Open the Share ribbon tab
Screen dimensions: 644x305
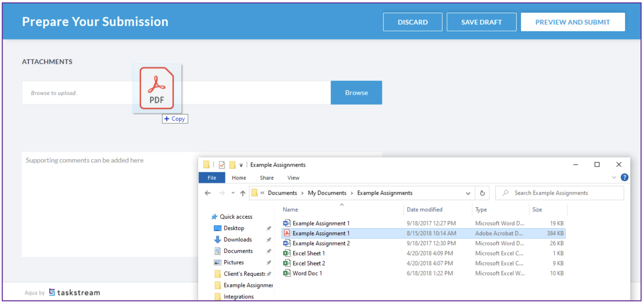click(x=267, y=178)
